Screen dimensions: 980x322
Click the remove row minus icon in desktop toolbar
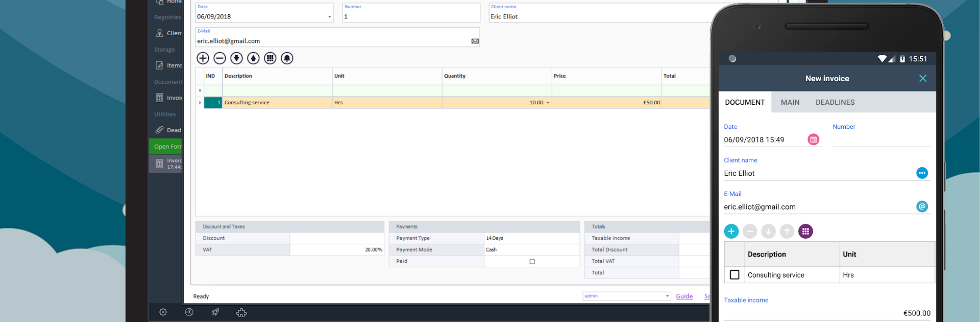pos(219,58)
